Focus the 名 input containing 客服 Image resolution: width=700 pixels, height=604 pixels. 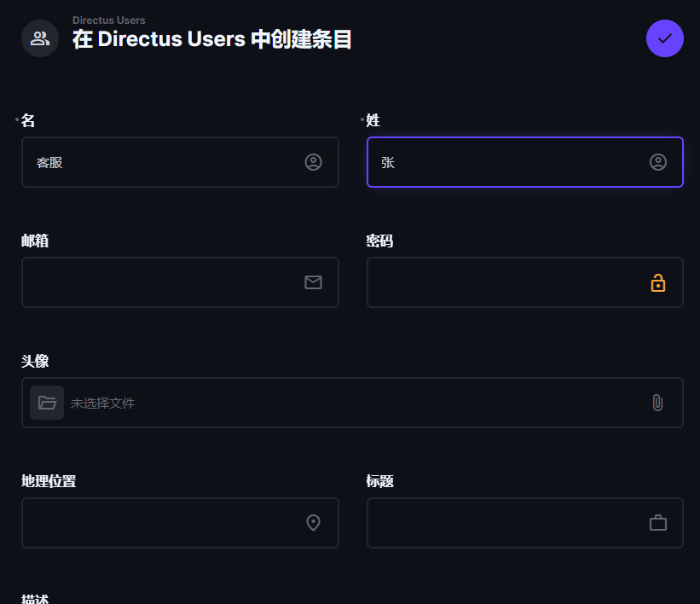(181, 162)
